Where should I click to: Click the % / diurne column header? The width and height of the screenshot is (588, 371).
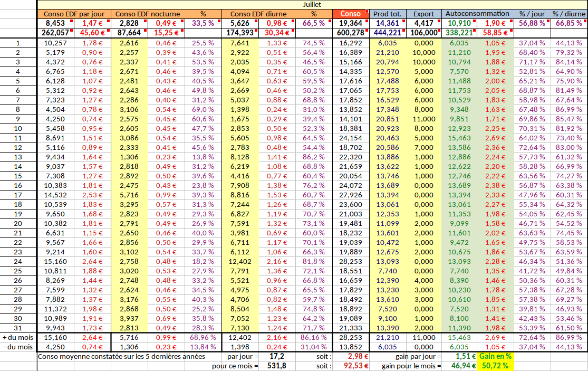click(x=569, y=14)
